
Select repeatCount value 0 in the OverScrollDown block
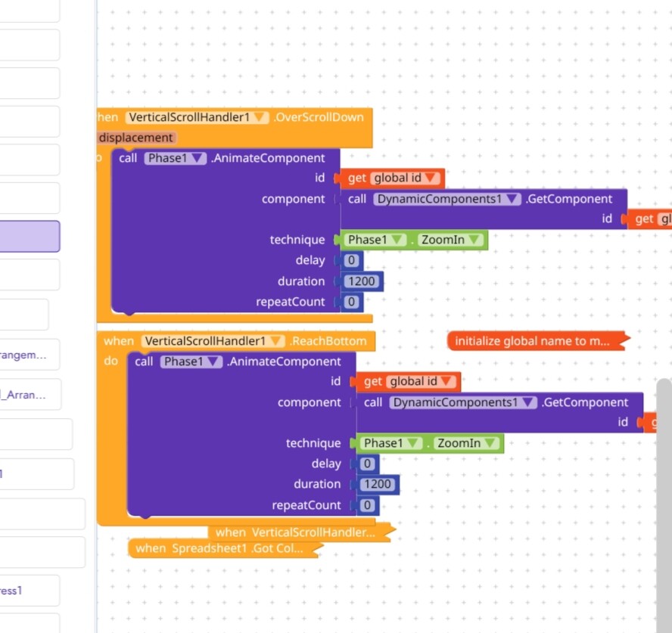(351, 302)
